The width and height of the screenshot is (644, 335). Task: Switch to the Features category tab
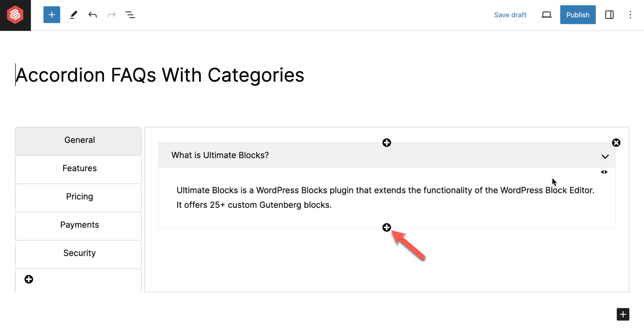(79, 168)
